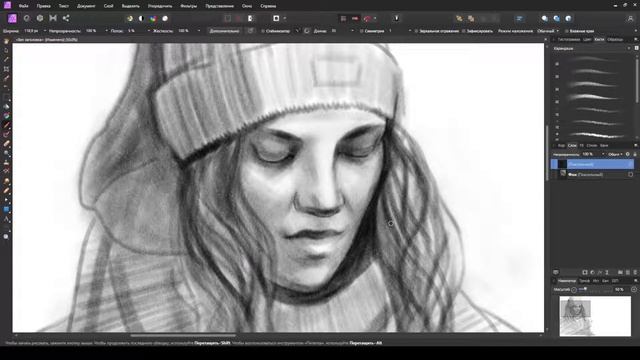Open the account profile icon
The image size is (640, 360).
[x=631, y=18]
